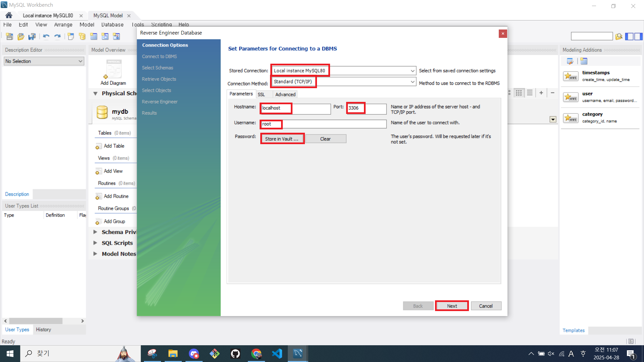Click the Hostname input field

pos(295,108)
